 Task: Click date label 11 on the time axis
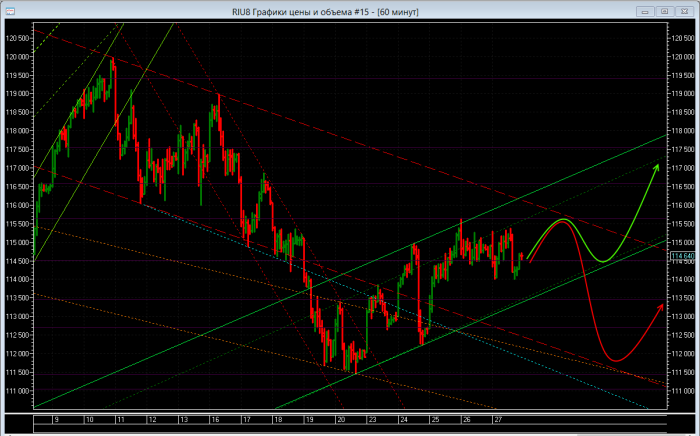[121, 419]
